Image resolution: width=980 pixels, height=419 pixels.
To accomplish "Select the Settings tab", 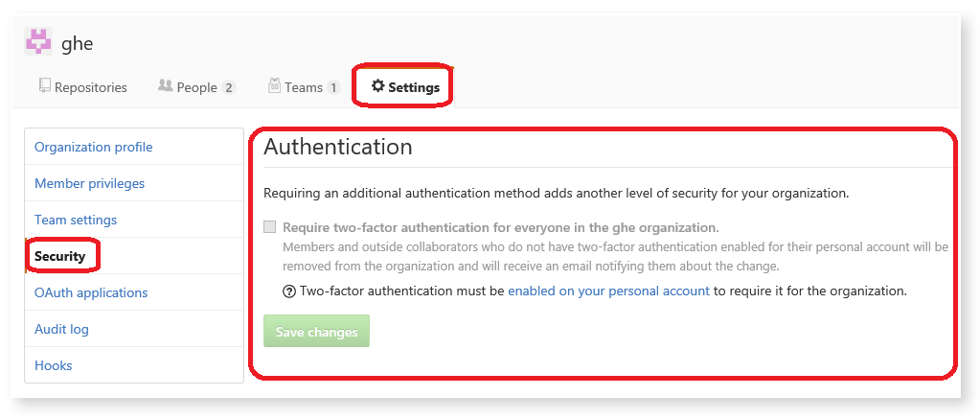I will pos(405,87).
